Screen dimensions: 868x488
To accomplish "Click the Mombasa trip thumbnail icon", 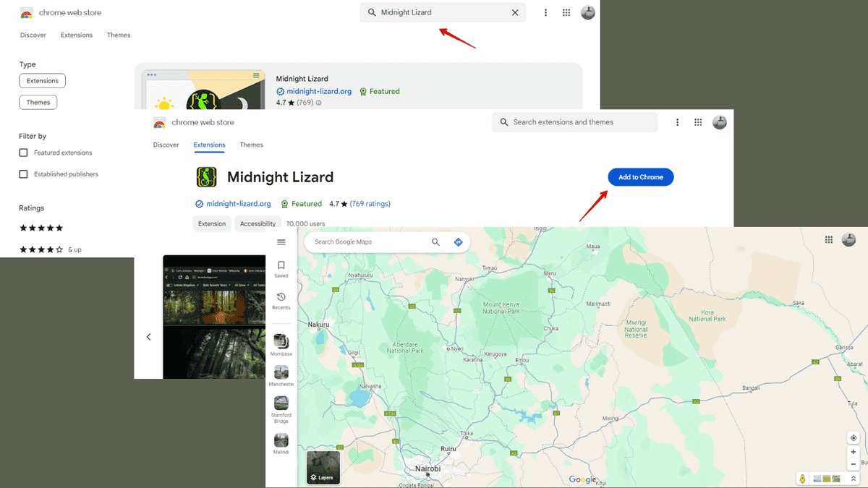I will (x=281, y=341).
